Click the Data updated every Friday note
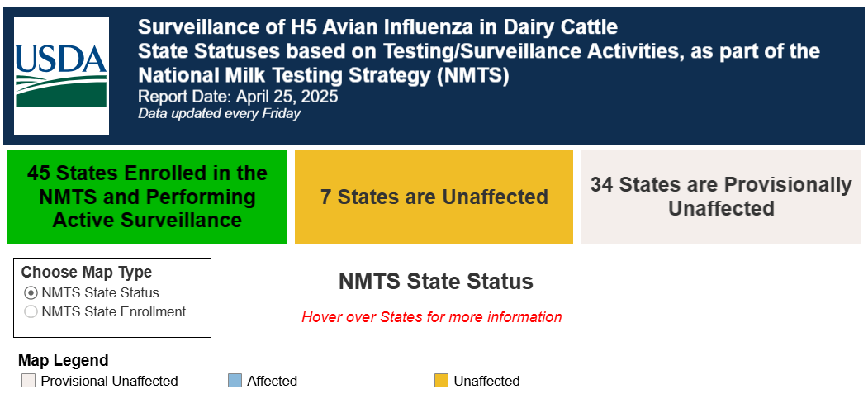 (x=219, y=114)
